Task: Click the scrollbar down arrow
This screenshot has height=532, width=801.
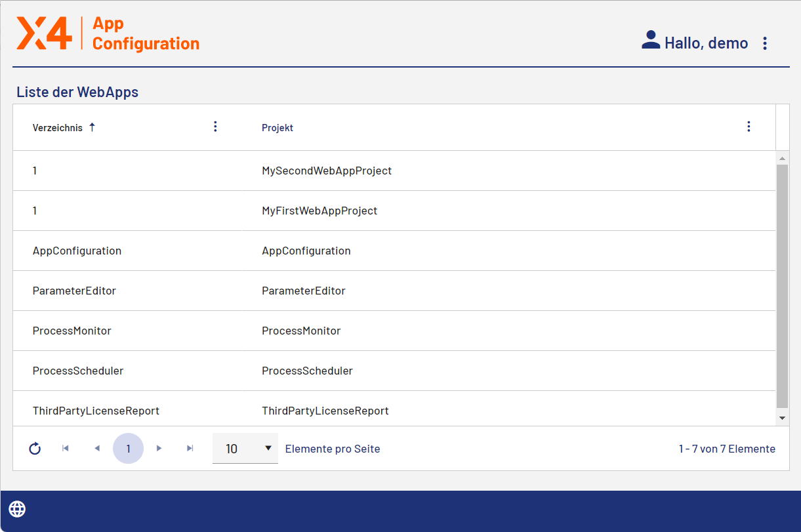Action: 782,417
